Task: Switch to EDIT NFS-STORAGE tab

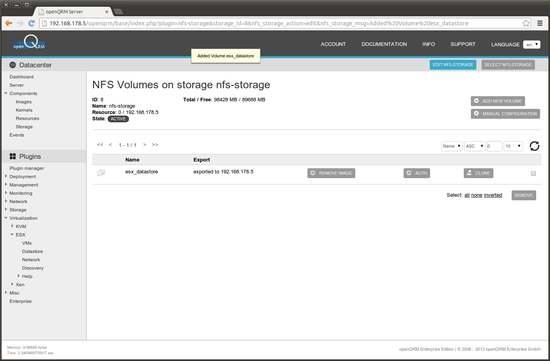Action: [x=453, y=65]
